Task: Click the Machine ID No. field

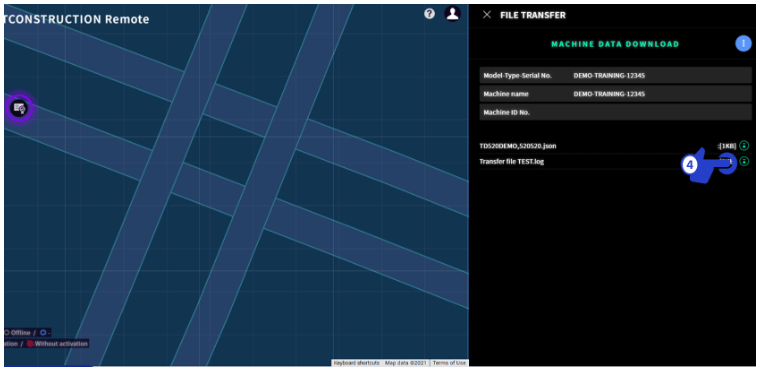Action: tap(615, 112)
